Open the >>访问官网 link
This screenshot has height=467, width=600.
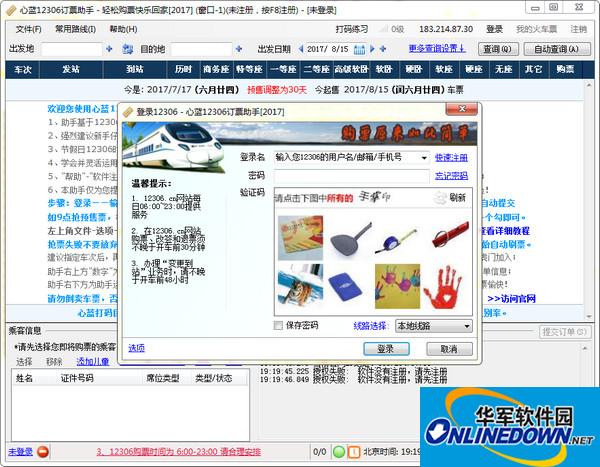point(511,298)
